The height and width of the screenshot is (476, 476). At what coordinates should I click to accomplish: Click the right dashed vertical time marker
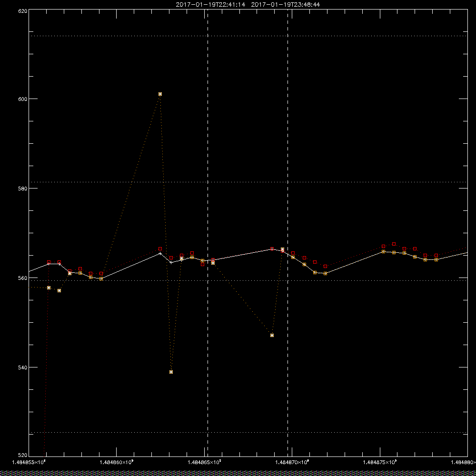288,233
